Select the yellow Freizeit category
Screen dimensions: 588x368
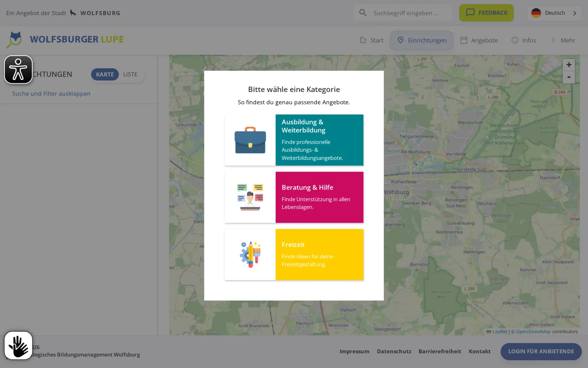coord(294,254)
